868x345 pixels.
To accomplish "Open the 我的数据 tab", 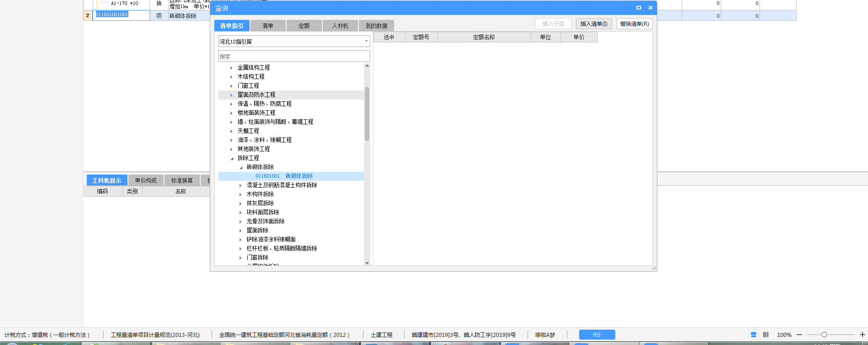I will click(x=376, y=26).
